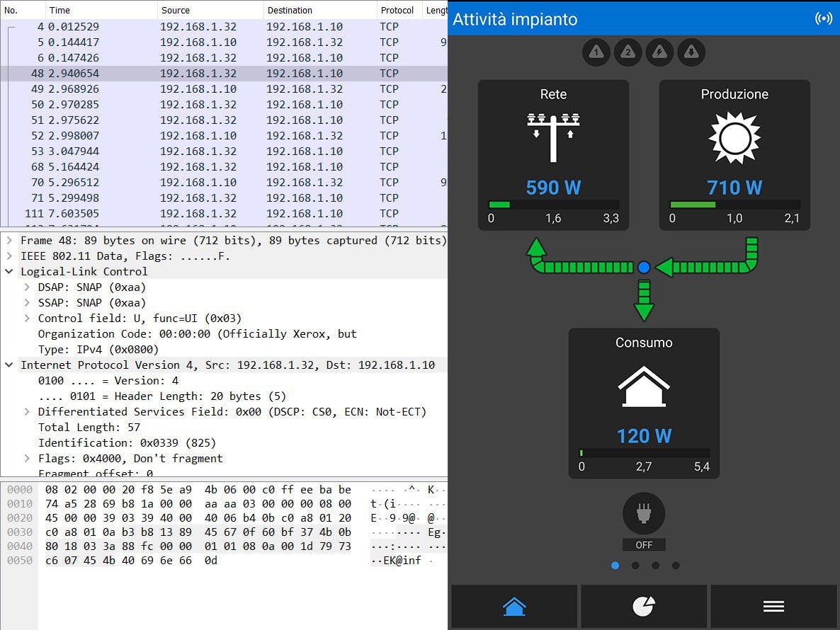Click the OFF label under the plug
Image resolution: width=840 pixels, height=630 pixels.
tap(644, 545)
